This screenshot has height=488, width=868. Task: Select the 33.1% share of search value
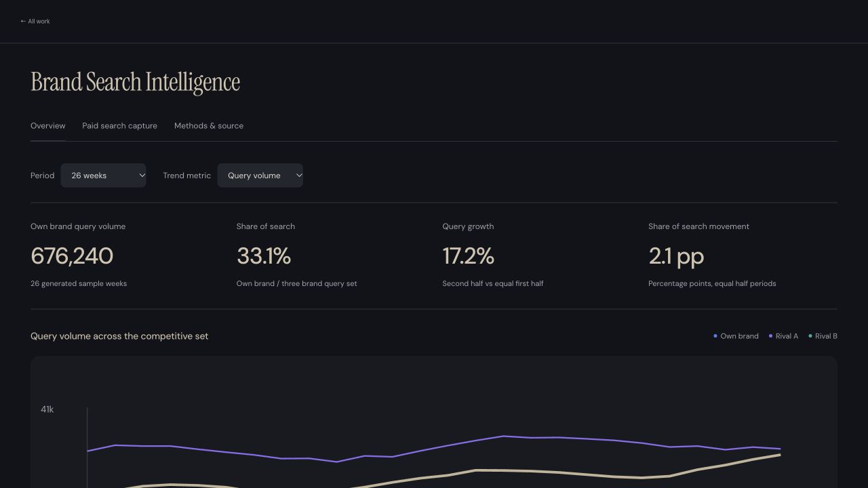pyautogui.click(x=264, y=256)
